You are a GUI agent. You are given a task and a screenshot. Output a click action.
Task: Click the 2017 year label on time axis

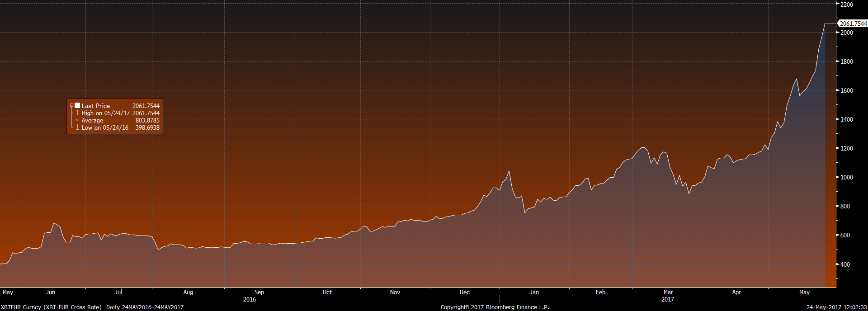click(x=667, y=299)
